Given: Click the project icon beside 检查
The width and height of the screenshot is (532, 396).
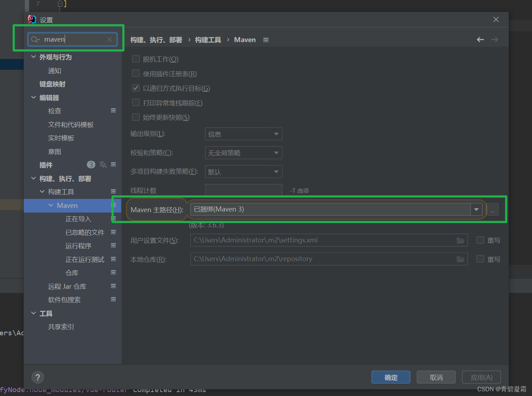Looking at the screenshot, I should pos(114,111).
